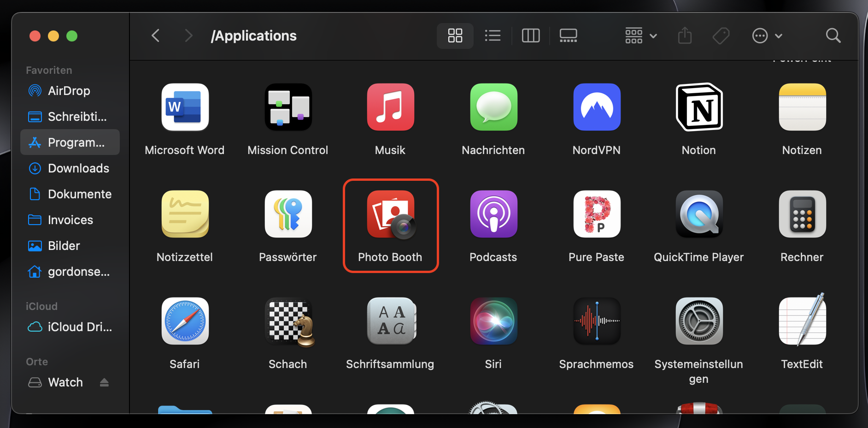Select the Sprachmemos app icon
This screenshot has height=428, width=868.
pos(597,321)
